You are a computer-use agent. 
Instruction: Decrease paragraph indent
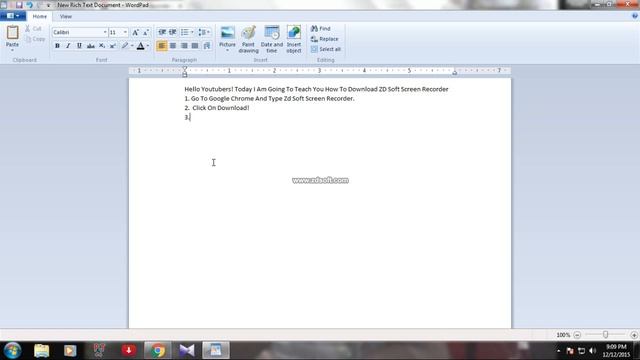pyautogui.click(x=162, y=32)
